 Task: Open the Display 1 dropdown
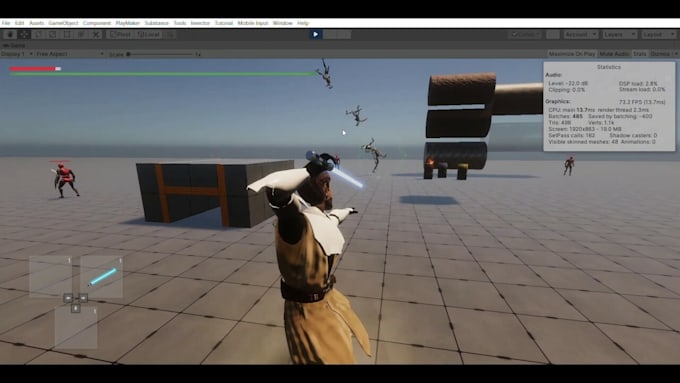click(17, 54)
